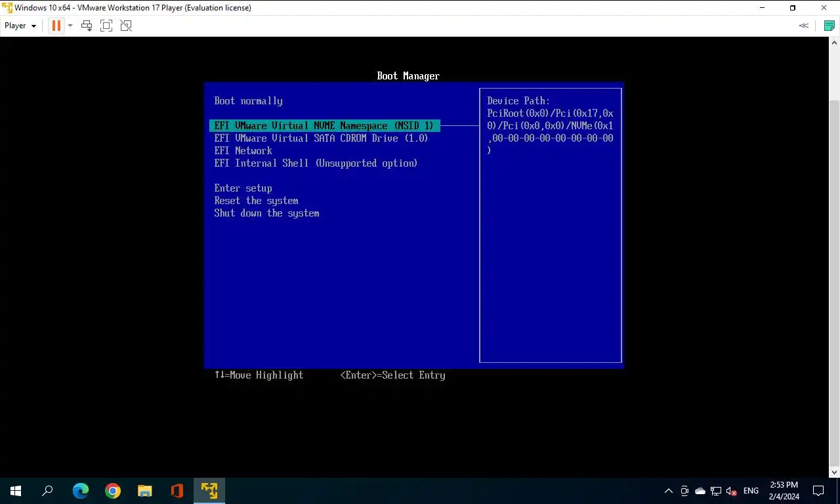Viewport: 840px width, 504px height.
Task: Click the Device Path text panel
Action: tap(551, 225)
